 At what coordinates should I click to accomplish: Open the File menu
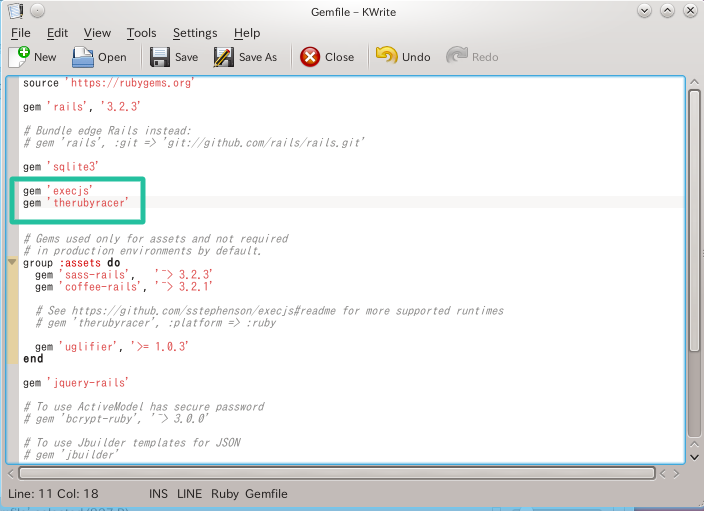(x=21, y=33)
